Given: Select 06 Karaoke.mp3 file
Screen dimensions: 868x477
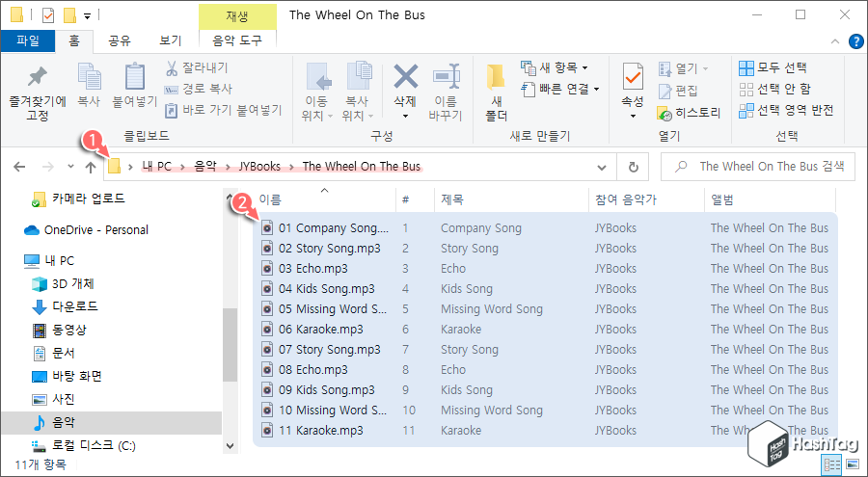Looking at the screenshot, I should (312, 330).
